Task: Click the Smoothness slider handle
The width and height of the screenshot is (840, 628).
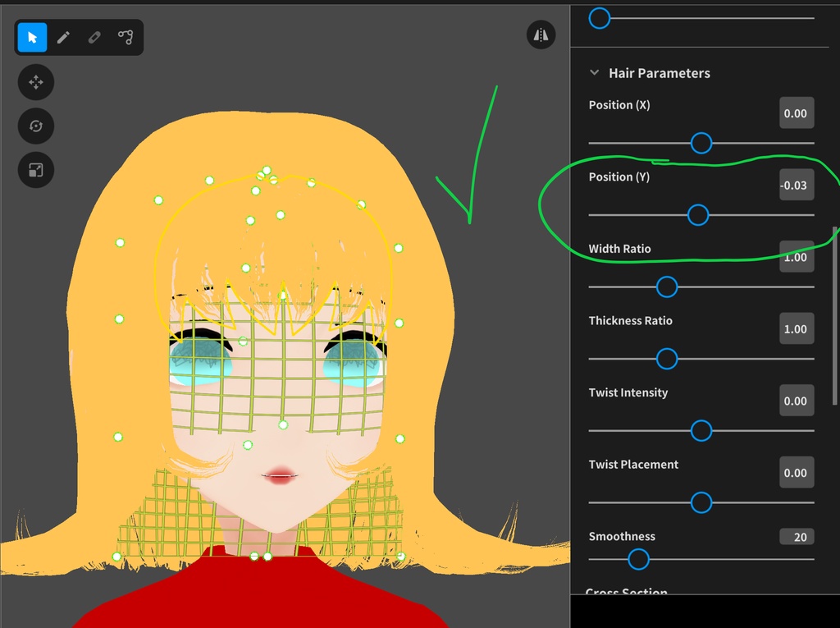Action: (637, 559)
